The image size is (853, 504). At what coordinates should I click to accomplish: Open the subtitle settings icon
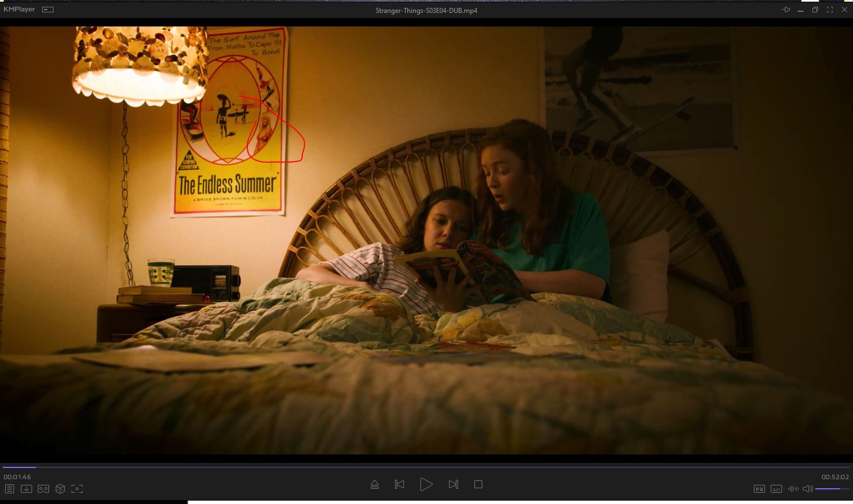[776, 489]
